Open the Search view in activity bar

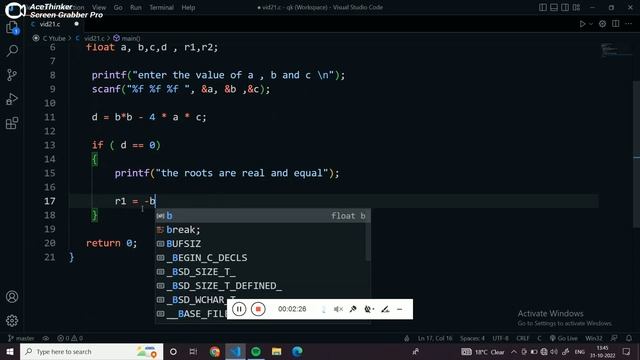tap(12, 51)
